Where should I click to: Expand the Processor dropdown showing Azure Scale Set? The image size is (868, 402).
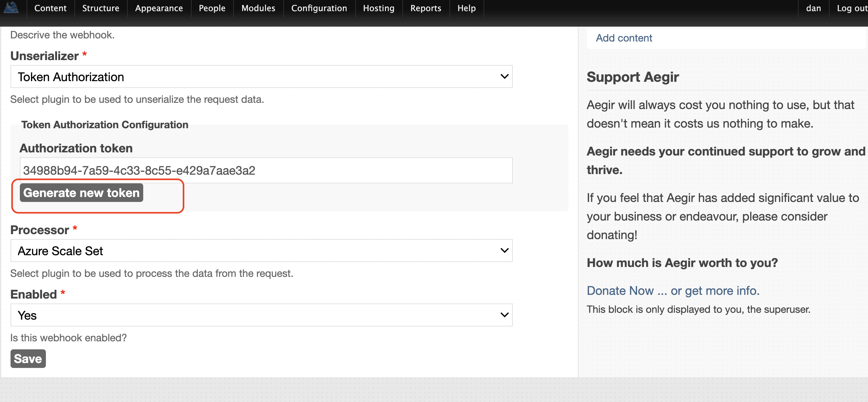tap(261, 251)
